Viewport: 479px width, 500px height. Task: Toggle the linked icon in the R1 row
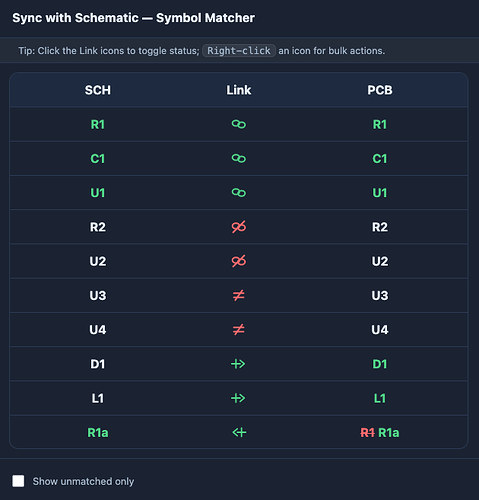point(239,124)
